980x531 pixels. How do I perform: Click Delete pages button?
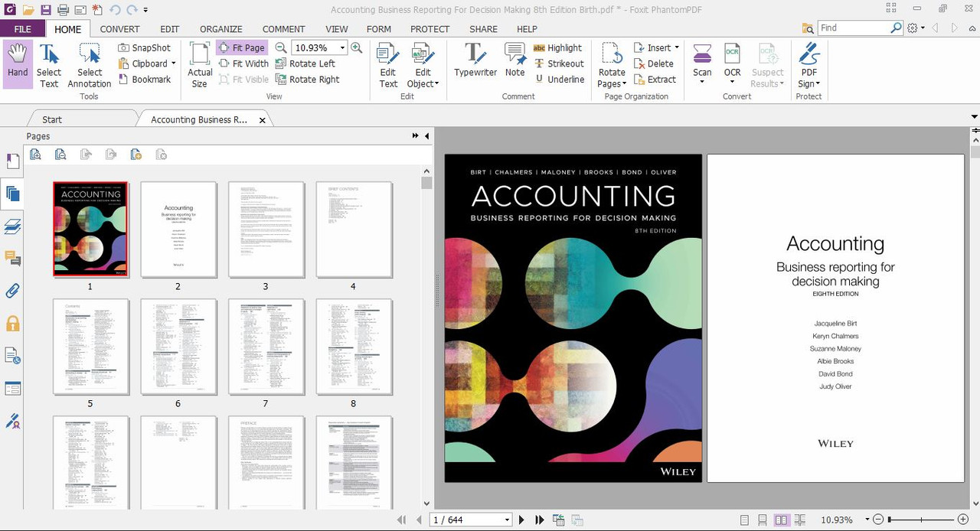[654, 64]
